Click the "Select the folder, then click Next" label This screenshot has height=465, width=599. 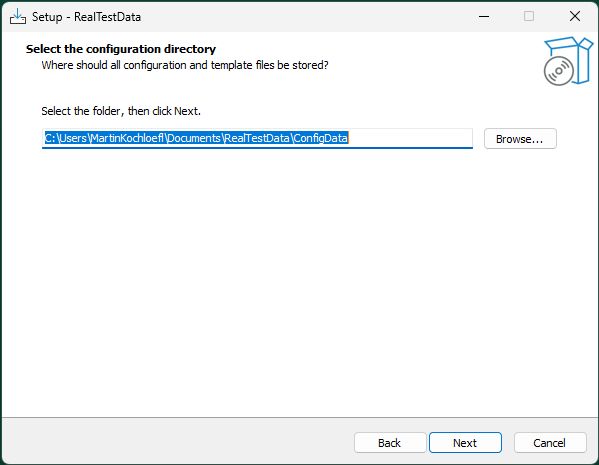pos(121,111)
